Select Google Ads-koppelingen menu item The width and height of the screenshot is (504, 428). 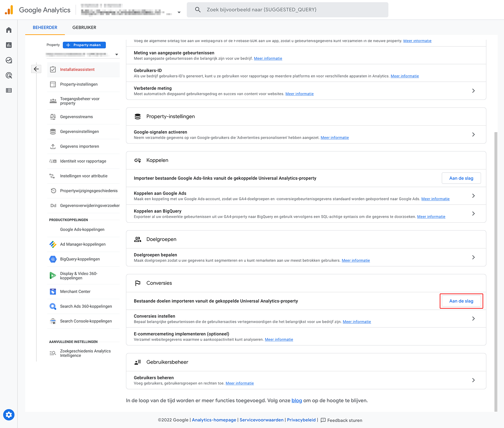(x=83, y=230)
